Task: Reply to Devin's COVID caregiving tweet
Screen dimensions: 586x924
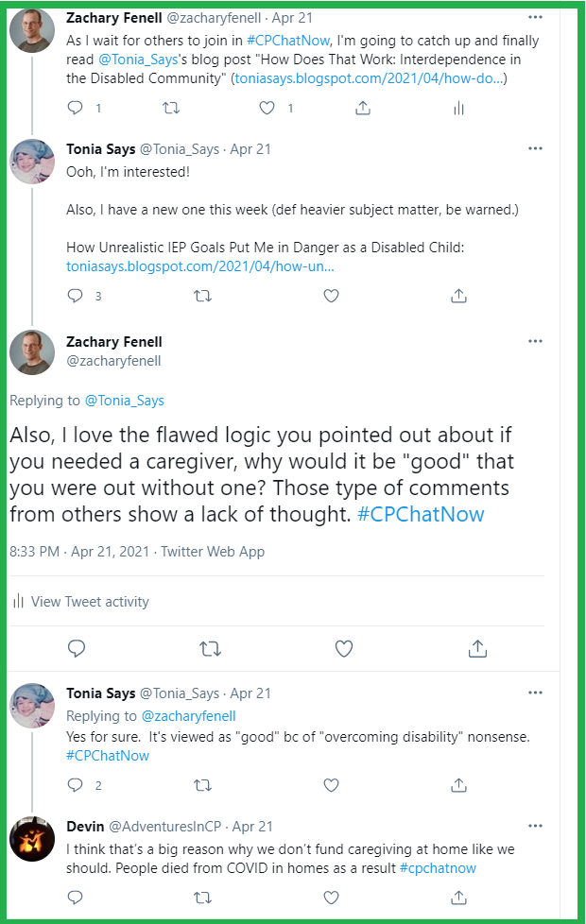Action: (77, 895)
